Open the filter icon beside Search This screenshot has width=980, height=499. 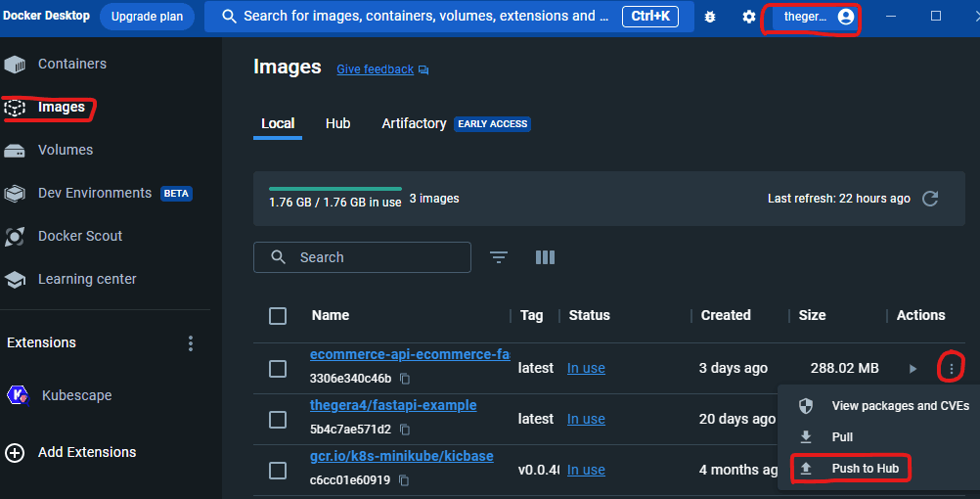pos(499,257)
